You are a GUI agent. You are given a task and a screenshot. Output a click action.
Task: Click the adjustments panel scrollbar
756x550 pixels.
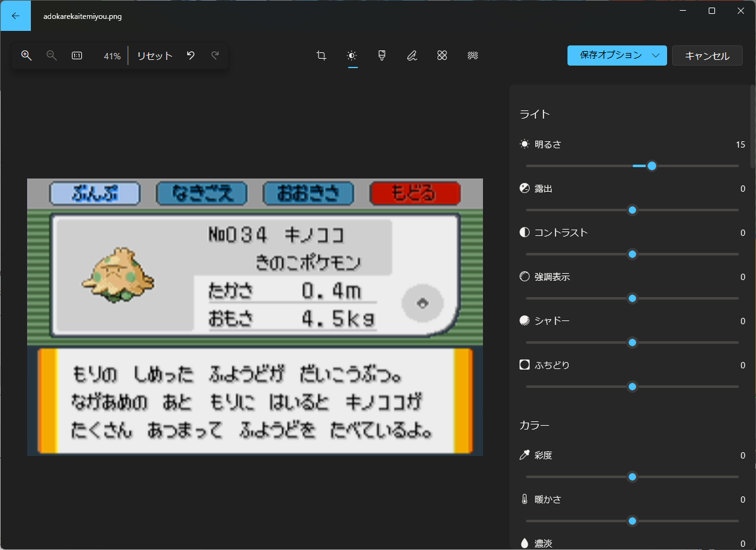pyautogui.click(x=753, y=127)
